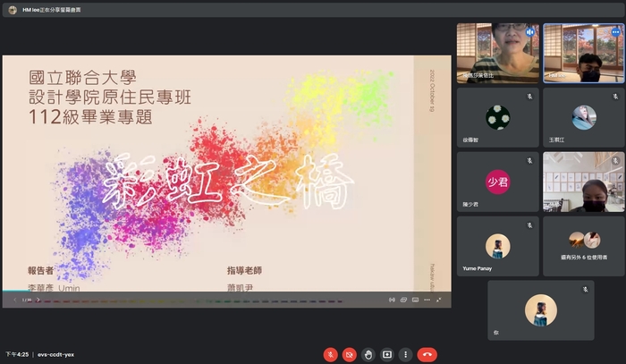Click presenter avatar in the top banner
The height and width of the screenshot is (364, 626).
coord(13,10)
